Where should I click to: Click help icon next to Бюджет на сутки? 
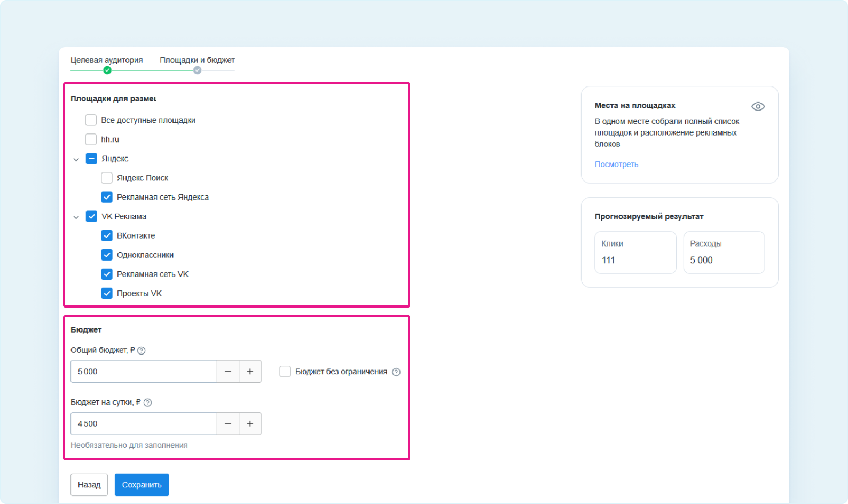point(148,403)
